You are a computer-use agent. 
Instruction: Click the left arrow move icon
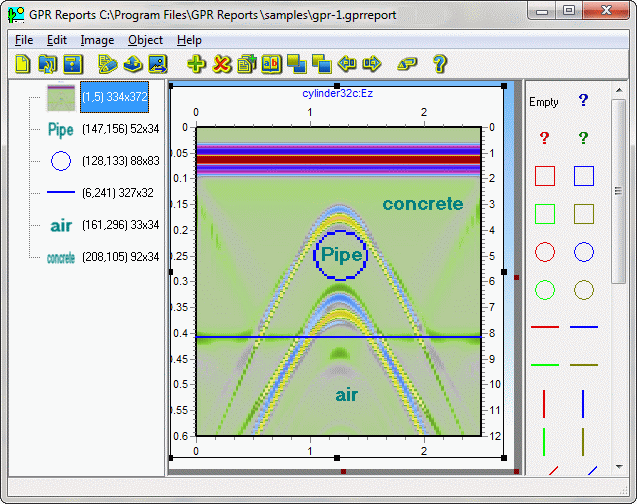click(347, 64)
